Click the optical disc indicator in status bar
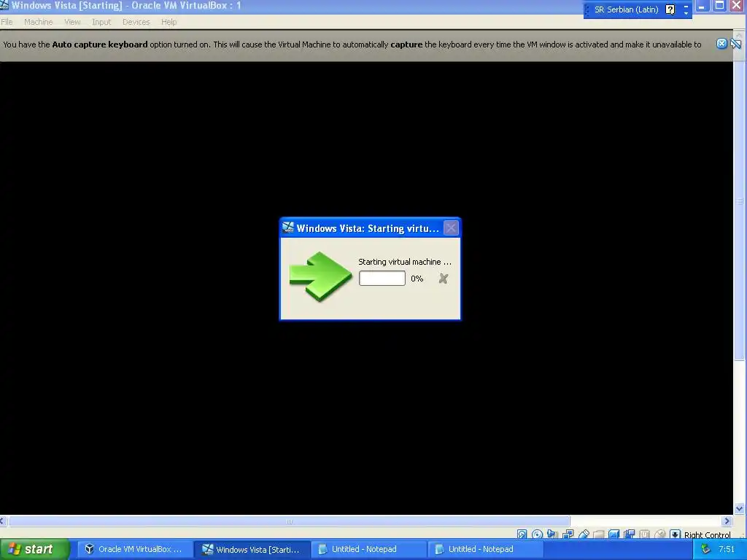Viewport: 747px width, 560px height. pos(537,534)
